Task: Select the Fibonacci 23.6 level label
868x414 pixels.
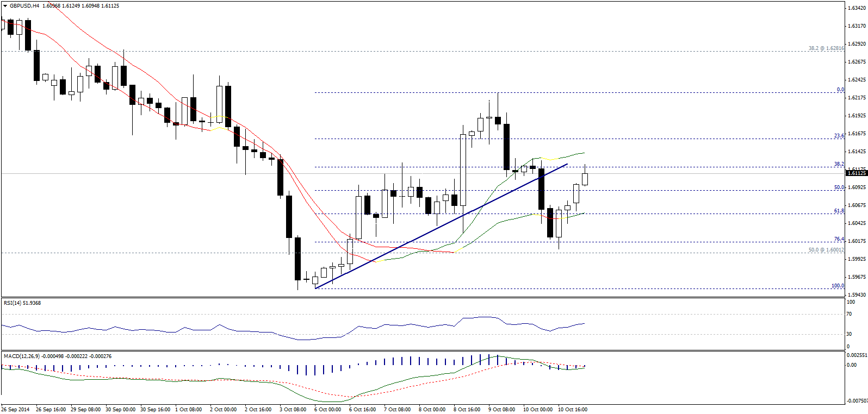Action: click(x=839, y=136)
